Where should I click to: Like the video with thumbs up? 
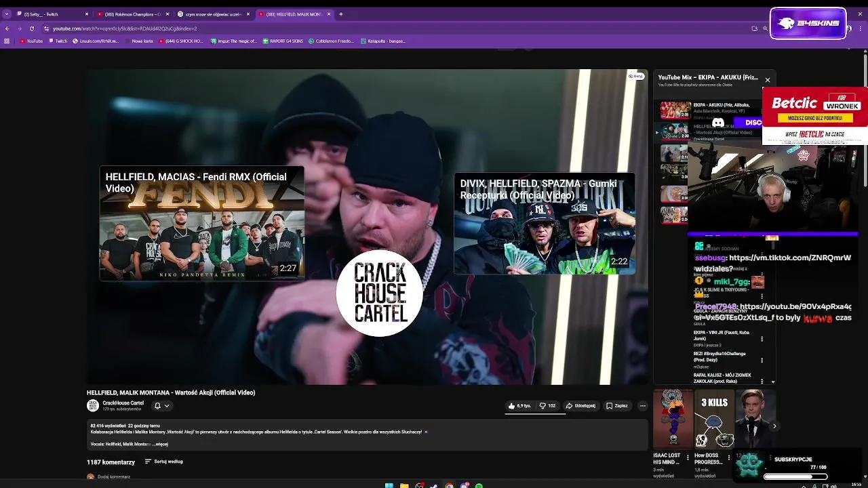coord(519,406)
